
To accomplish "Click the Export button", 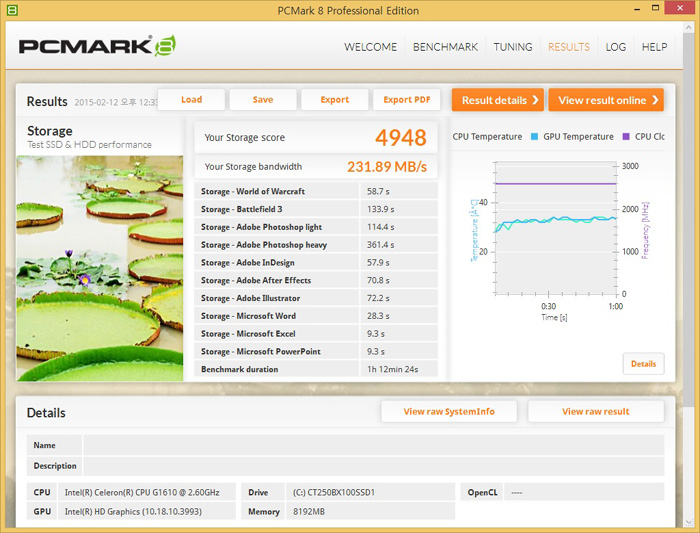I will (x=335, y=100).
